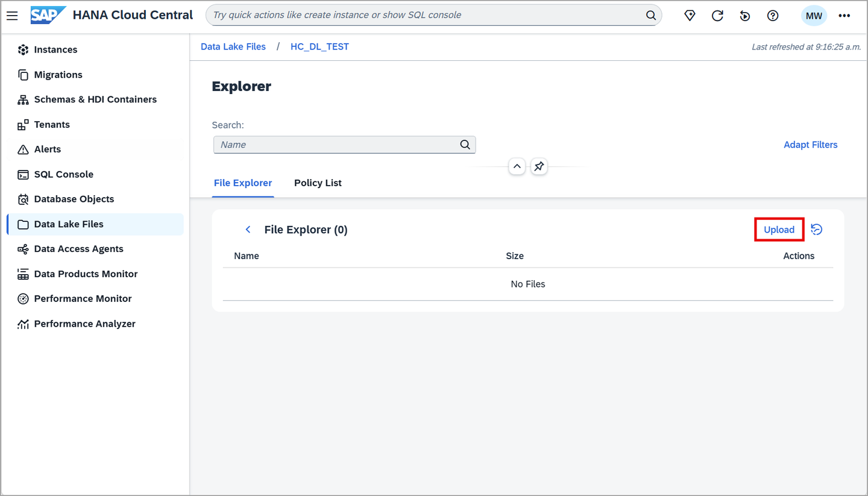This screenshot has height=496, width=868.
Task: Open the diamond icon in header
Action: click(x=690, y=16)
